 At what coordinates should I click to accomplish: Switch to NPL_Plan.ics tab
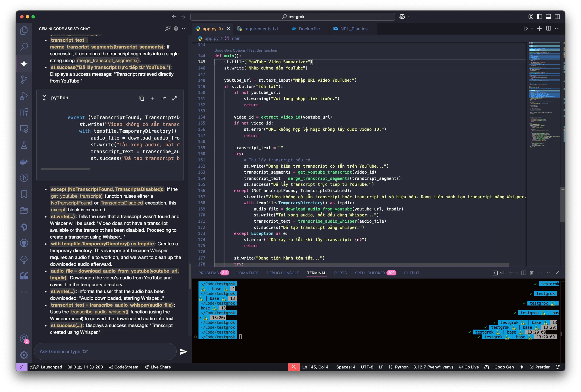point(354,29)
